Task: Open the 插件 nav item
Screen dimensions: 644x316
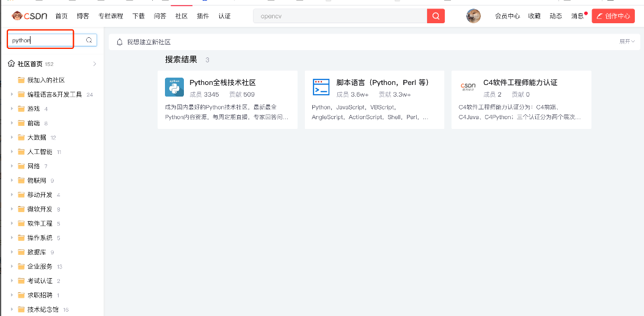Action: 203,16
